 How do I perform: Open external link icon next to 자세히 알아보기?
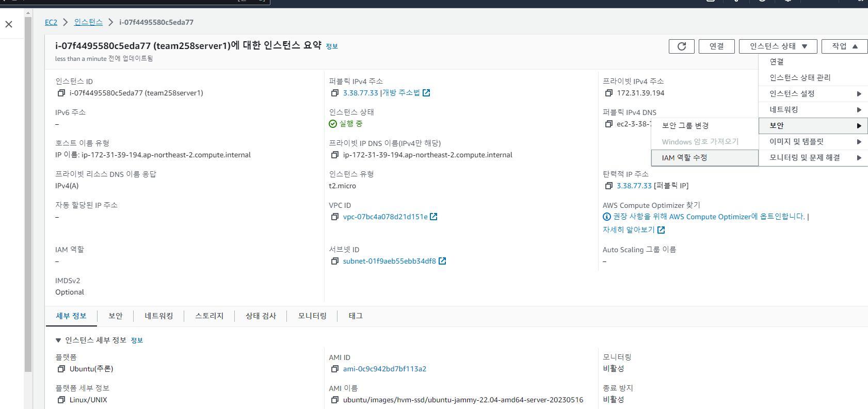tap(661, 230)
